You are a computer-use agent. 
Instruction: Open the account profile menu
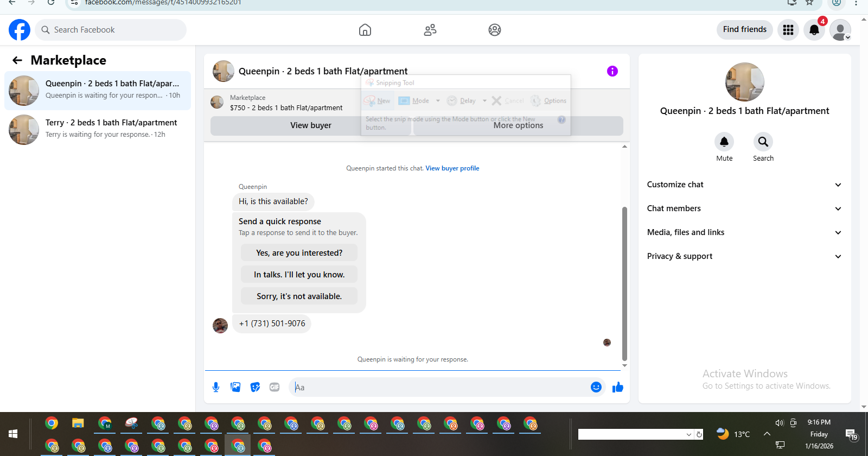tap(840, 30)
